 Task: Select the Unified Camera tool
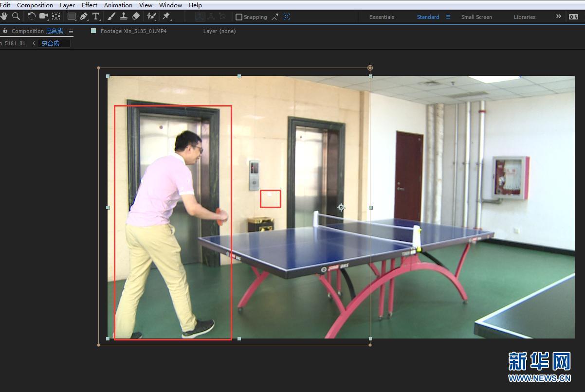(x=44, y=17)
